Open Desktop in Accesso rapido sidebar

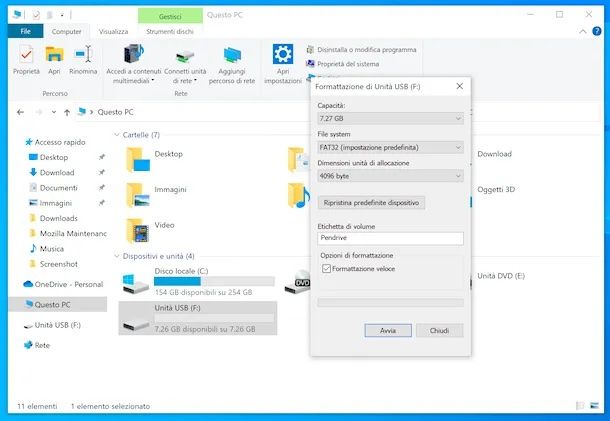tap(54, 158)
